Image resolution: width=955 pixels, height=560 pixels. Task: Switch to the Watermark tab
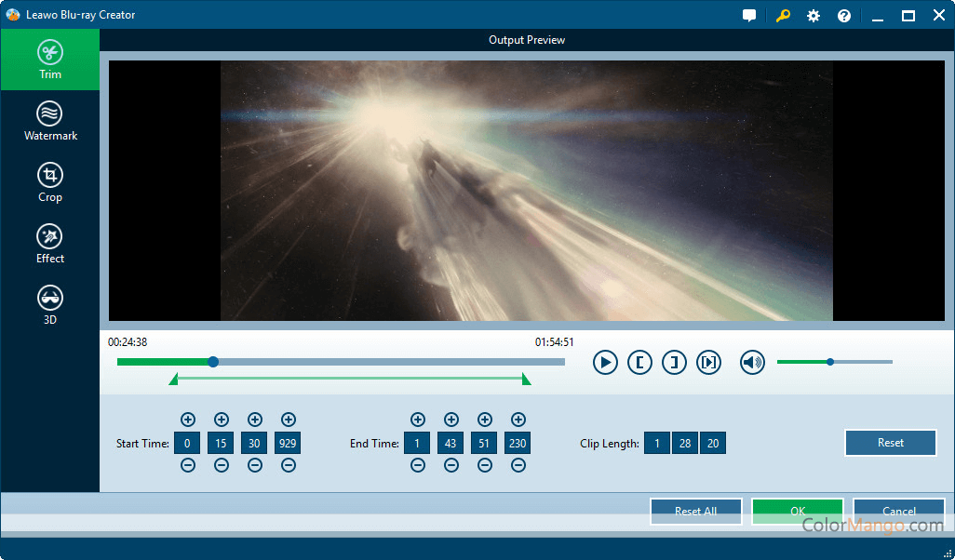pyautogui.click(x=50, y=121)
